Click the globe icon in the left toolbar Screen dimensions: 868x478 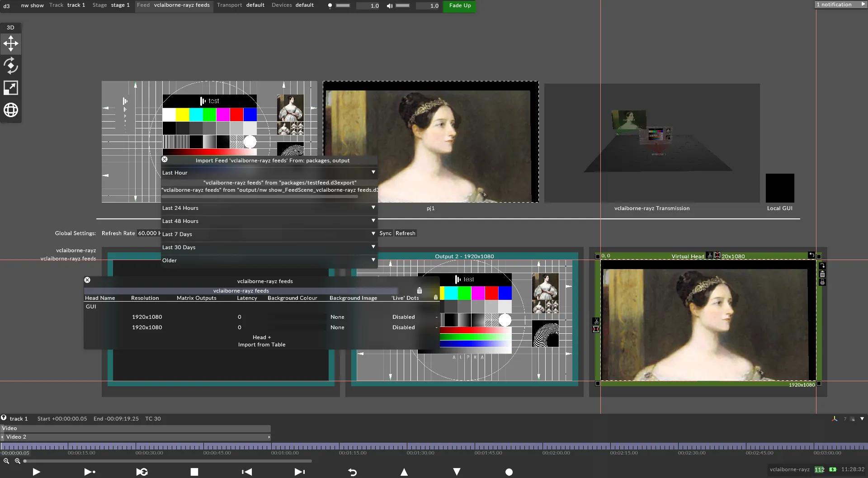(11, 110)
